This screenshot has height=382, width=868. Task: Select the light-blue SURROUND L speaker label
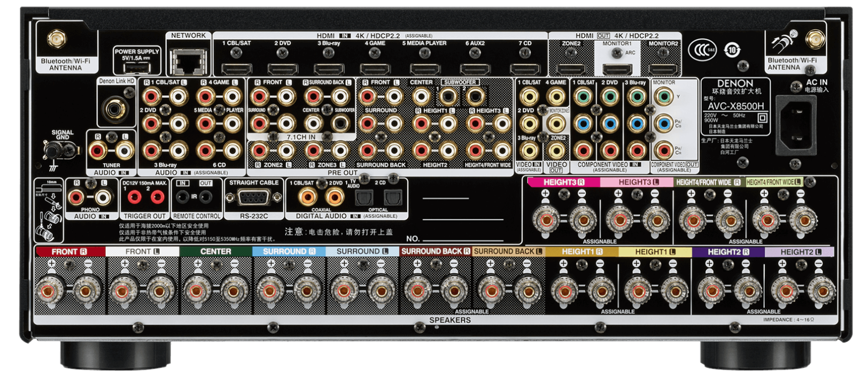(x=362, y=251)
